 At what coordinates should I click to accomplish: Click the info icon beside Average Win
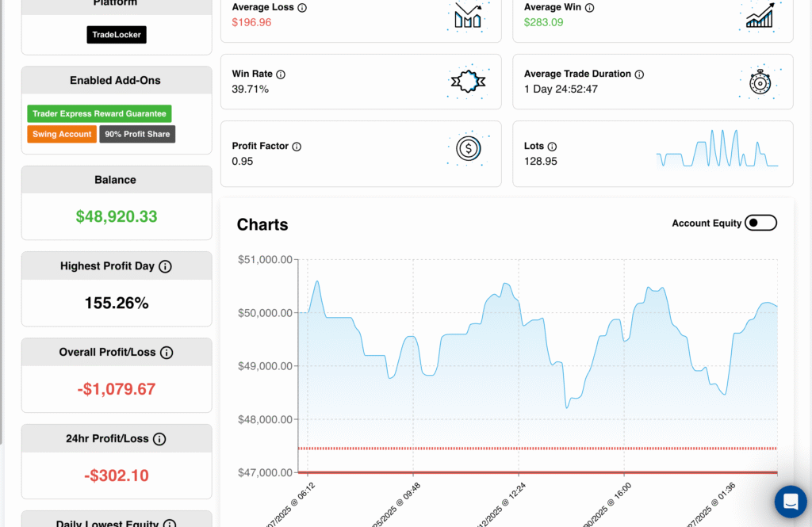coord(591,8)
